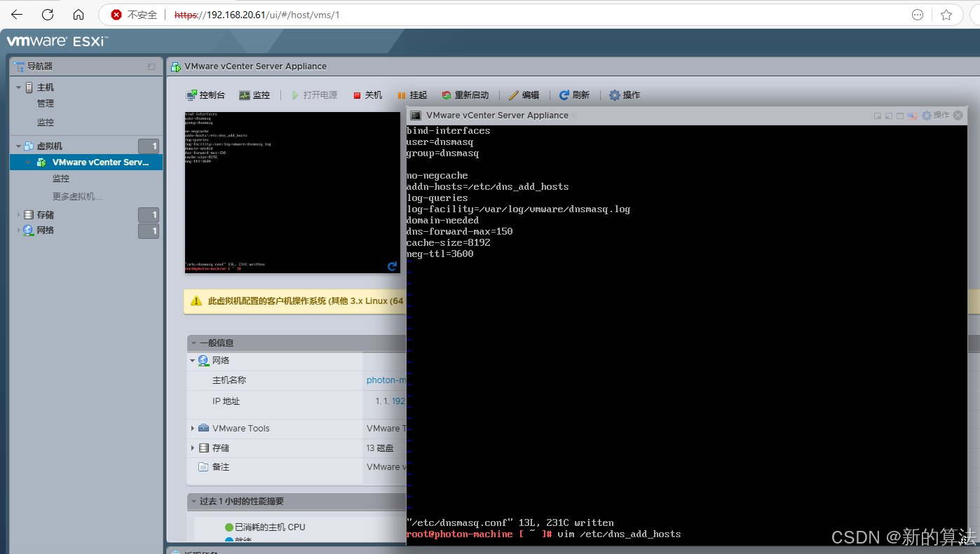This screenshot has width=980, height=554.
Task: Collapse the 过去 1 小时的性能摘要 section
Action: tap(193, 501)
